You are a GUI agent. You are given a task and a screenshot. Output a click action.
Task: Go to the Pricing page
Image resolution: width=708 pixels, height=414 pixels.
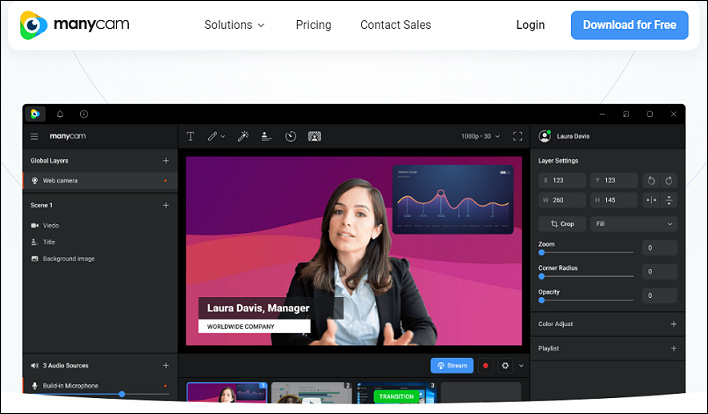coord(313,25)
